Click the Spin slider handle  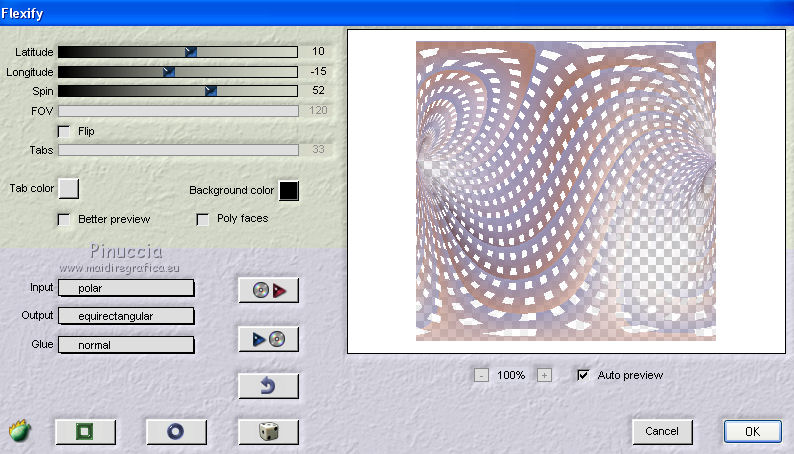[211, 91]
